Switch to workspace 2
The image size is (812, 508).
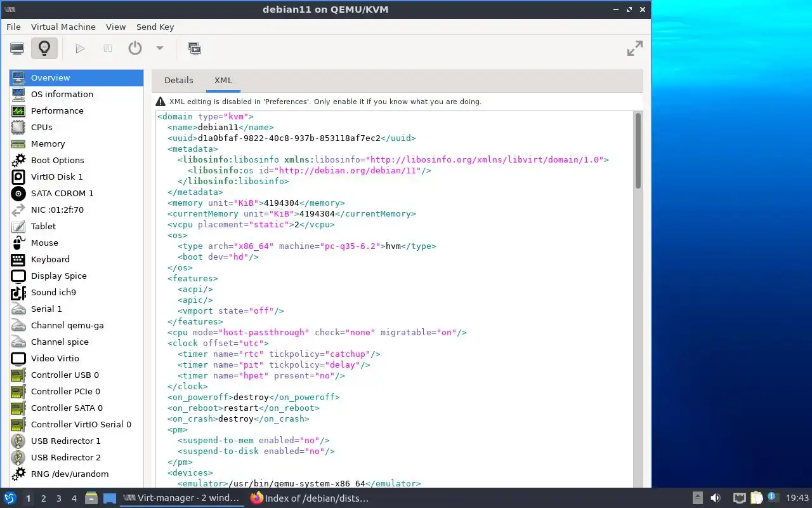[x=43, y=498]
